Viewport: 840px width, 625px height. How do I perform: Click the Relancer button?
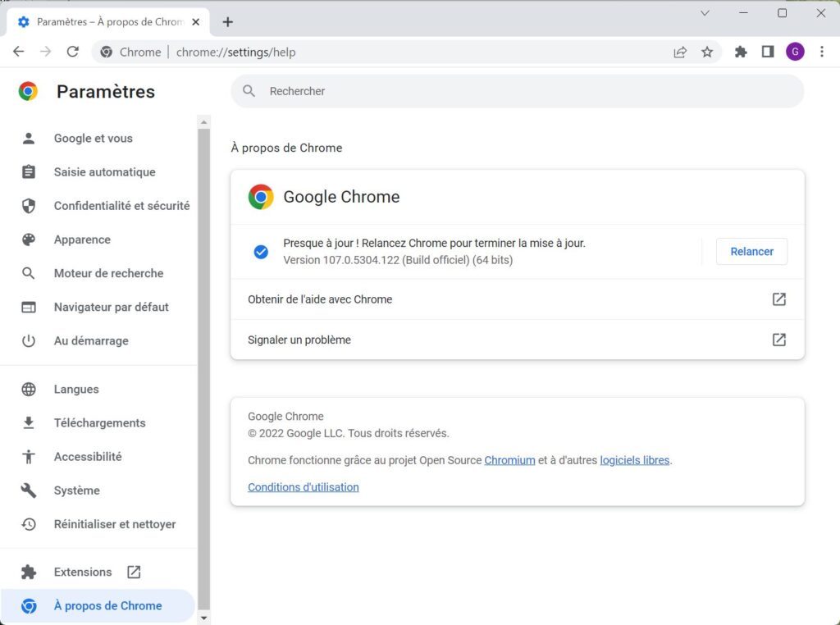pyautogui.click(x=751, y=252)
